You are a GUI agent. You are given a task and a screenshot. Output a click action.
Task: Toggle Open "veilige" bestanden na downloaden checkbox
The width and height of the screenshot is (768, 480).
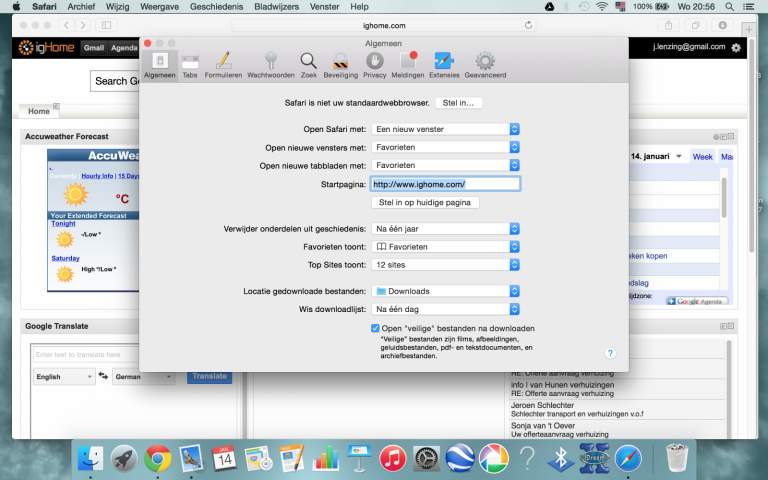[375, 328]
